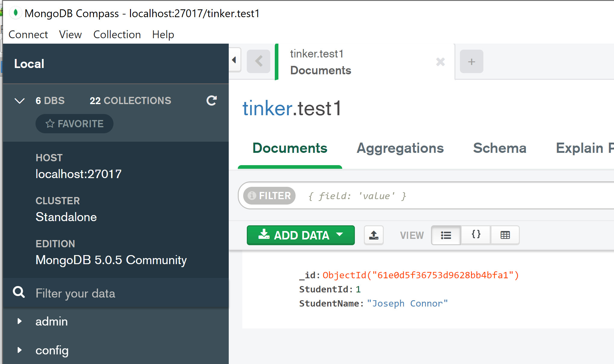The height and width of the screenshot is (364, 614).
Task: Click the filter info icon
Action: (252, 196)
